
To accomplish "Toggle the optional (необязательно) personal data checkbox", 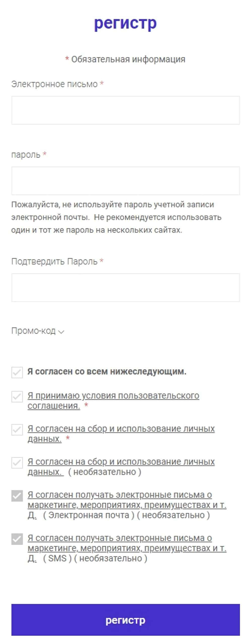I will (x=17, y=463).
